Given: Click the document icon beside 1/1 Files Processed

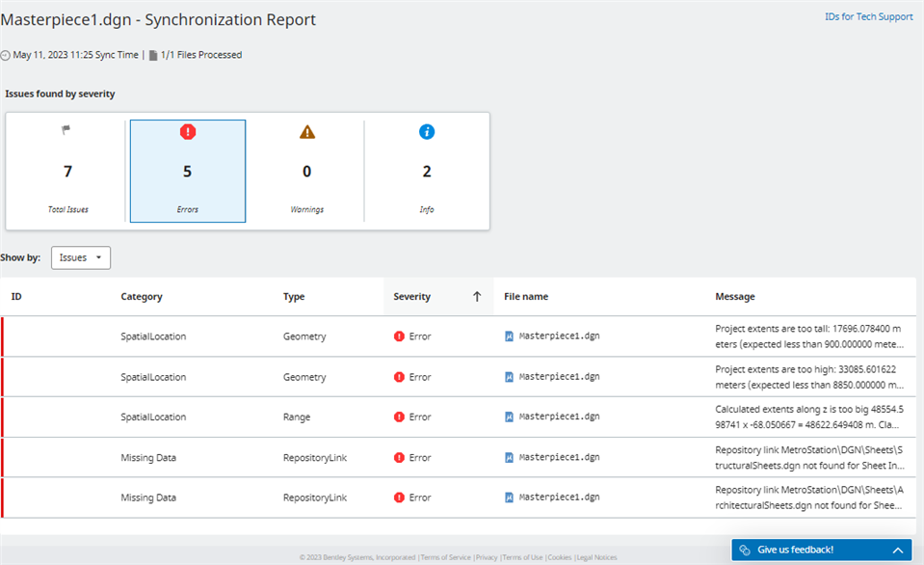Looking at the screenshot, I should click(x=152, y=54).
